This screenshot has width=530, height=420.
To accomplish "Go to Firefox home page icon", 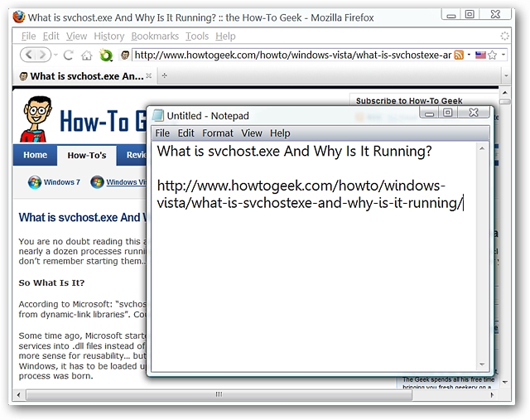I will tap(86, 55).
